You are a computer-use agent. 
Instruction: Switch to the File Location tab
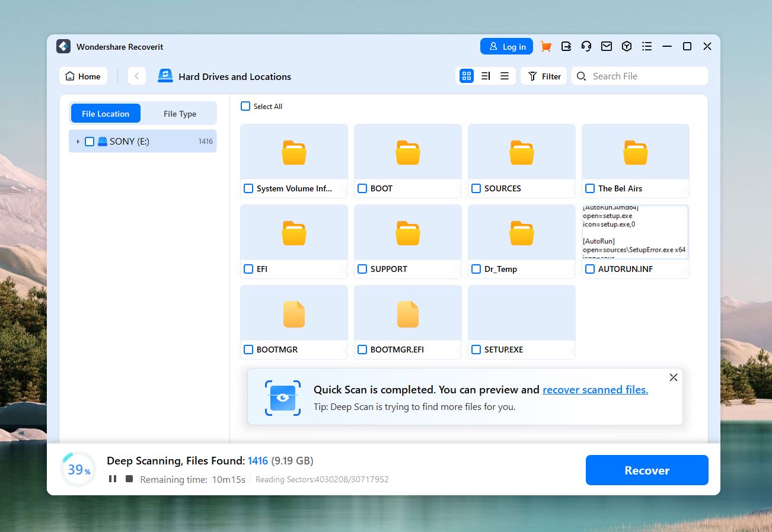point(106,113)
